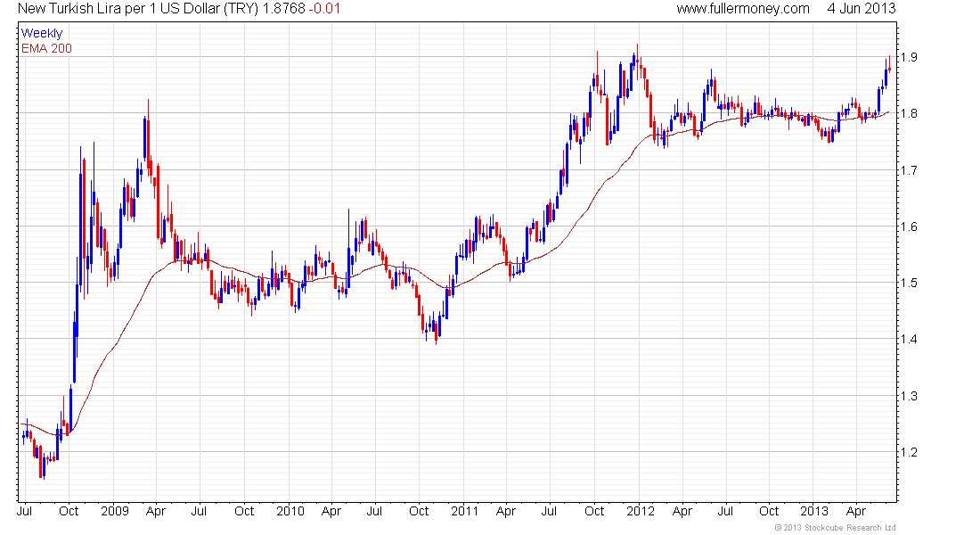Image resolution: width=980 pixels, height=535 pixels.
Task: Click the -0.01 red change value
Action: click(324, 9)
